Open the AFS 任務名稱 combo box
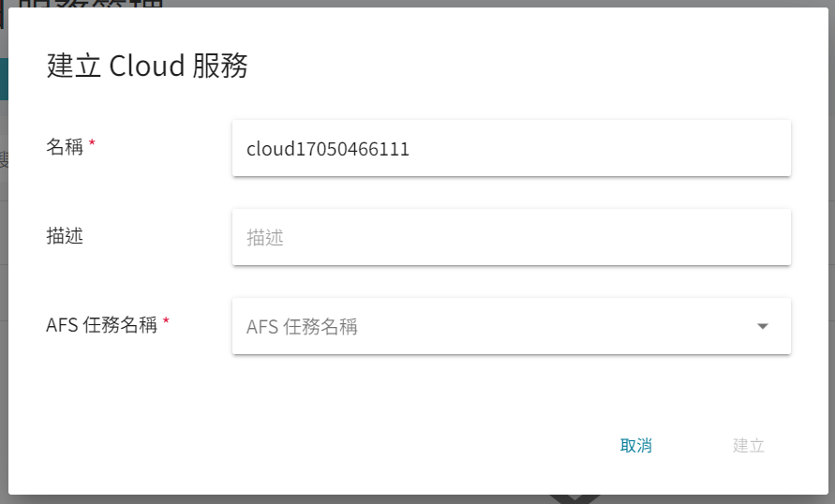Image resolution: width=835 pixels, height=504 pixels. coord(512,326)
